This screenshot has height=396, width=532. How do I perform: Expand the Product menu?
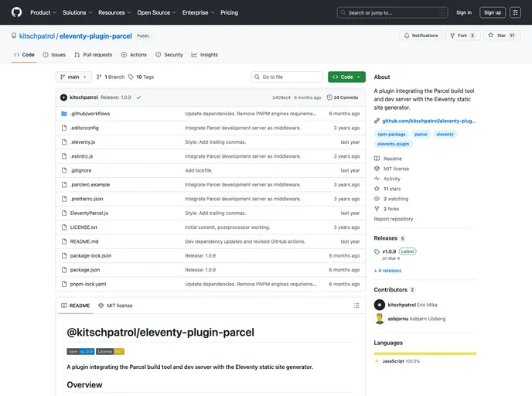(x=43, y=12)
